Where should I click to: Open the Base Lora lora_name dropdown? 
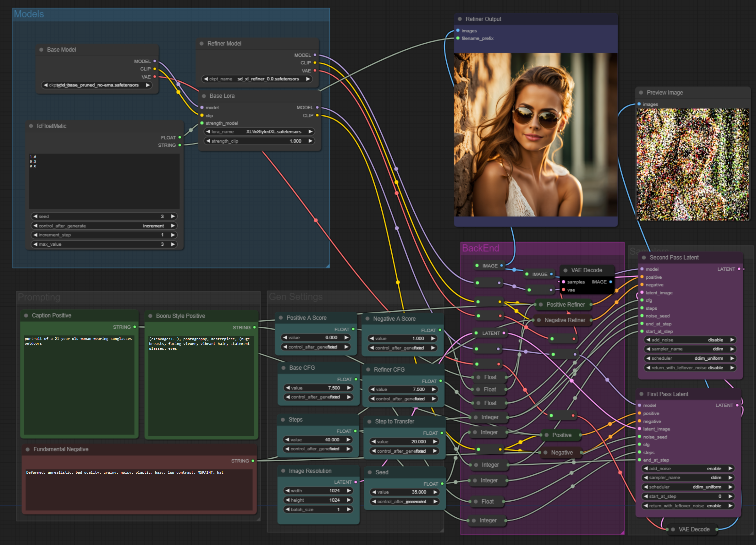(259, 132)
